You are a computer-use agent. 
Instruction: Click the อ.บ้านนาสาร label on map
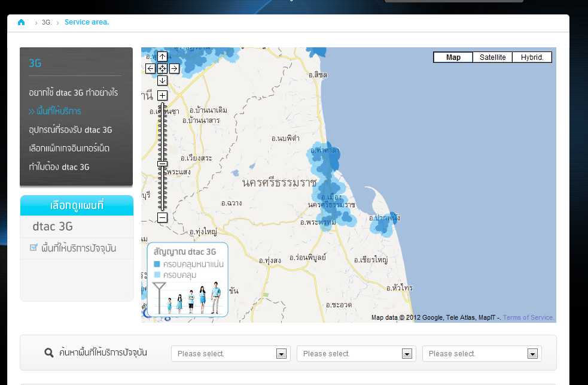pos(201,120)
